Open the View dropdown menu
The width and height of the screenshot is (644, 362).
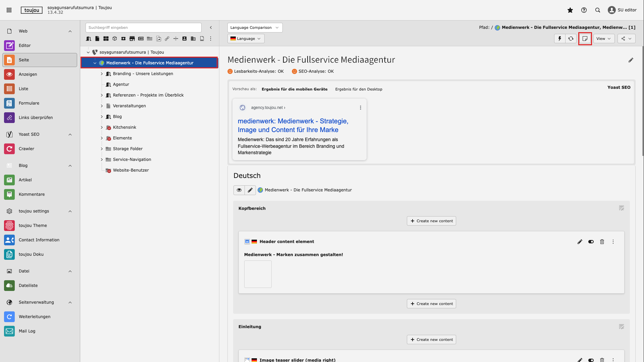[604, 39]
